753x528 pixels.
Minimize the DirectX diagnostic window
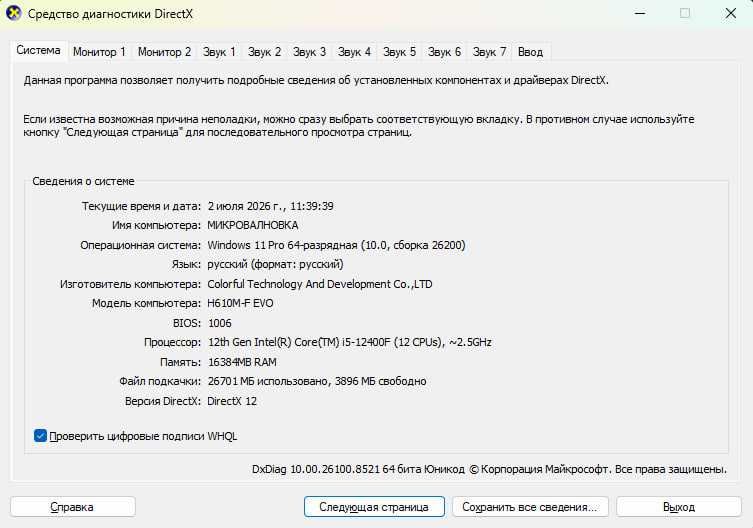640,13
